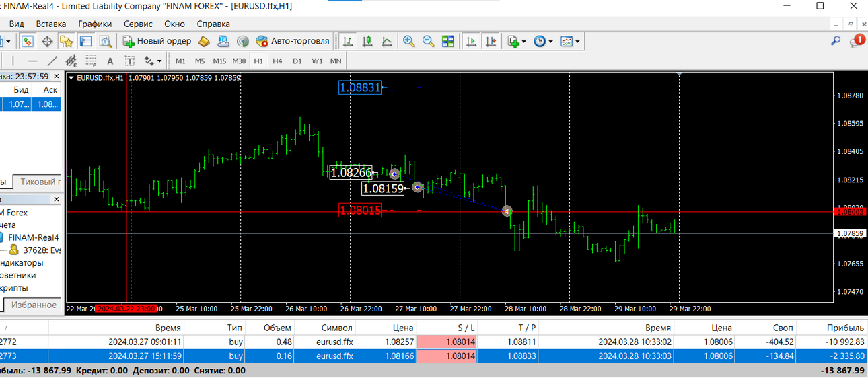Collapse the EURUSD.ffx,H1 chart title arrow
Viewport: 868px width, 378px height.
tap(72, 78)
